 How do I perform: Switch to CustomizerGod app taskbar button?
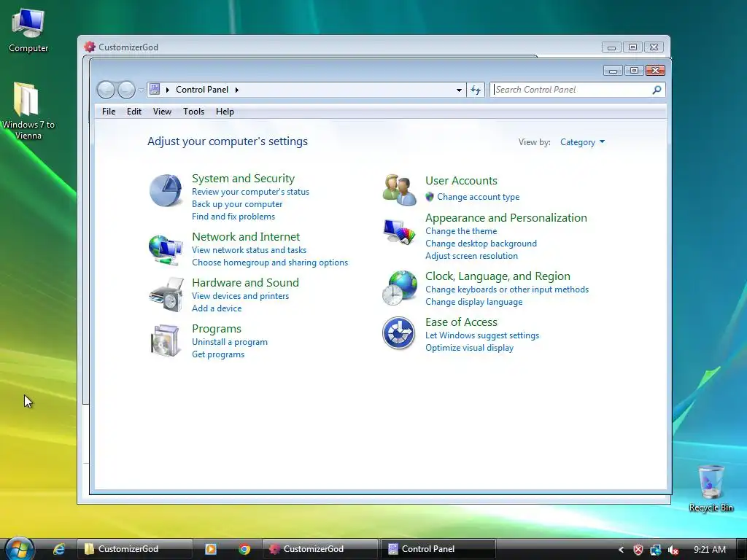point(320,549)
